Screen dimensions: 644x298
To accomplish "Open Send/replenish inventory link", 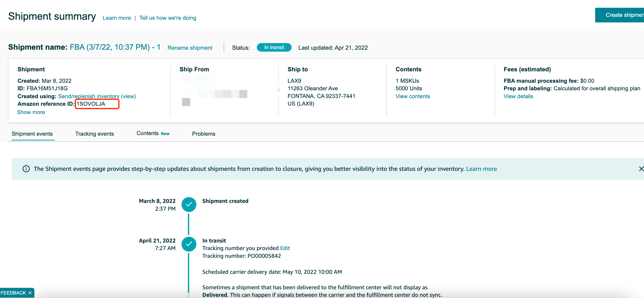I will [89, 96].
